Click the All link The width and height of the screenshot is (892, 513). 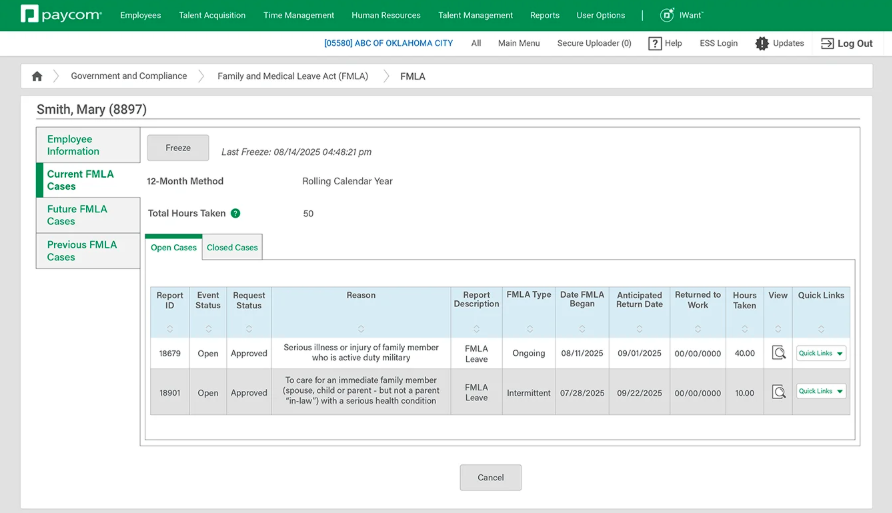[x=476, y=43]
